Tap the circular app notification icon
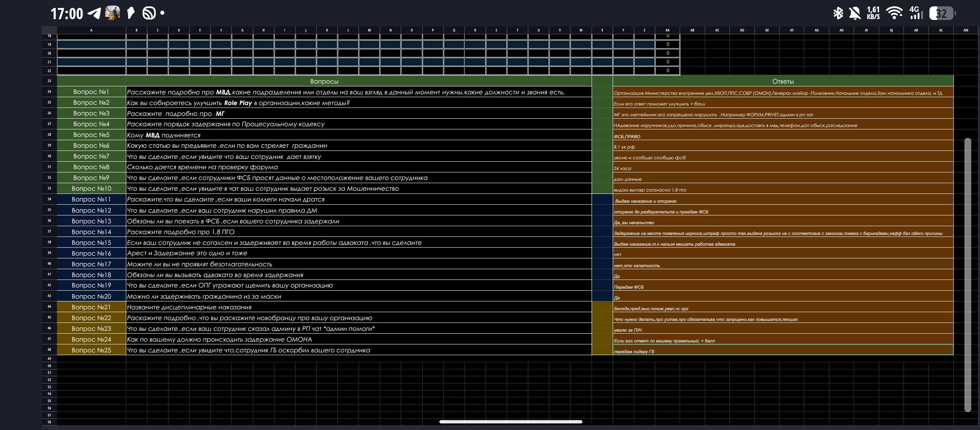 pyautogui.click(x=149, y=14)
